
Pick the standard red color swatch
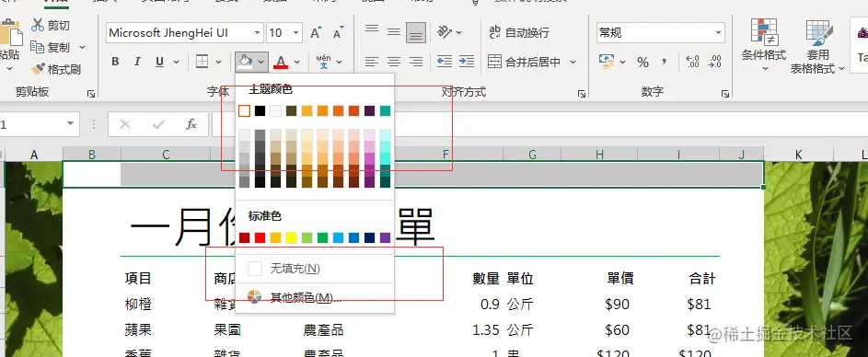coord(260,238)
